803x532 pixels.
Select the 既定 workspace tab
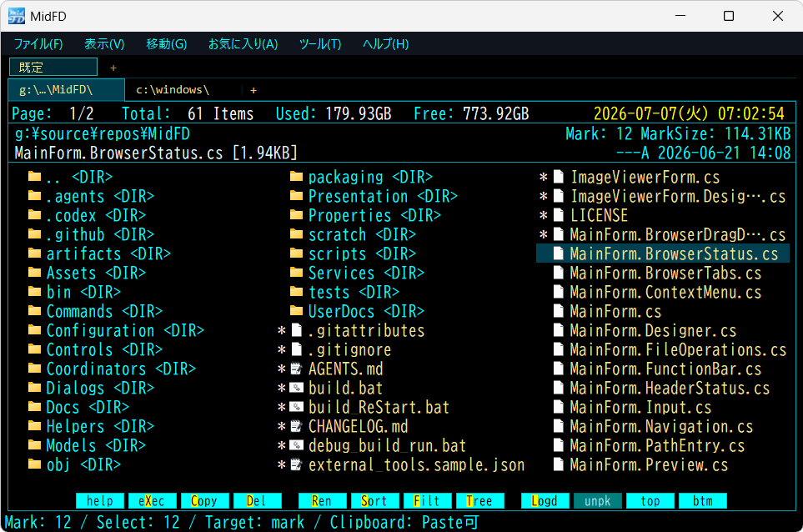pos(53,67)
